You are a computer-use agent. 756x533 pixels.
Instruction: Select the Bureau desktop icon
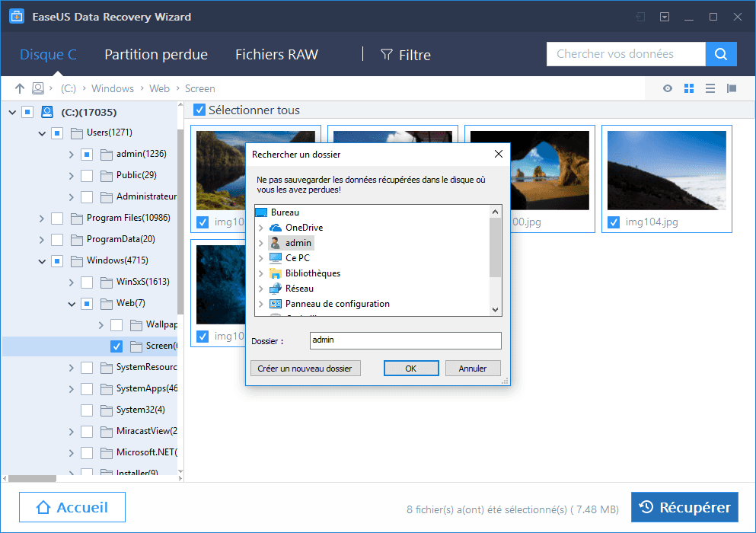261,212
